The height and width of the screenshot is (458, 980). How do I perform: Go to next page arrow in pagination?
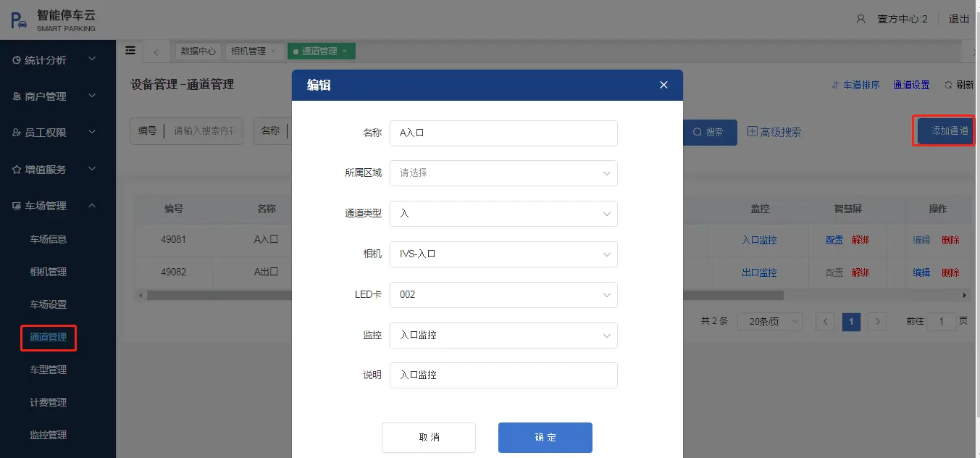coord(877,321)
